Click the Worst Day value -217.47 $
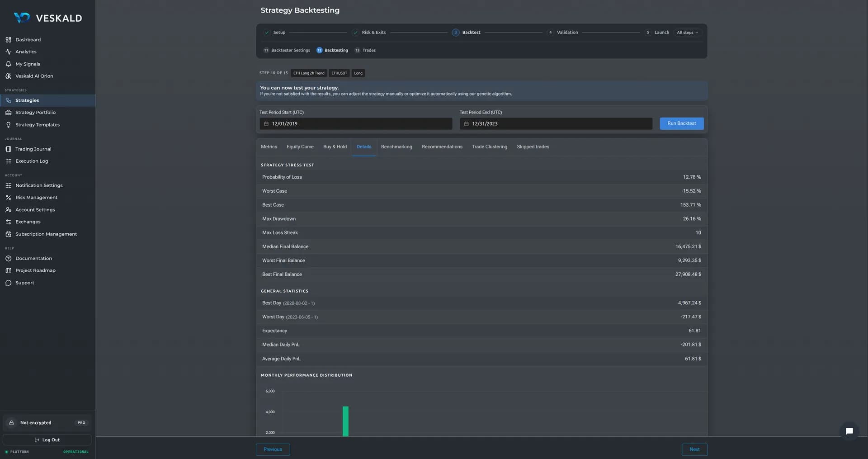 click(691, 317)
